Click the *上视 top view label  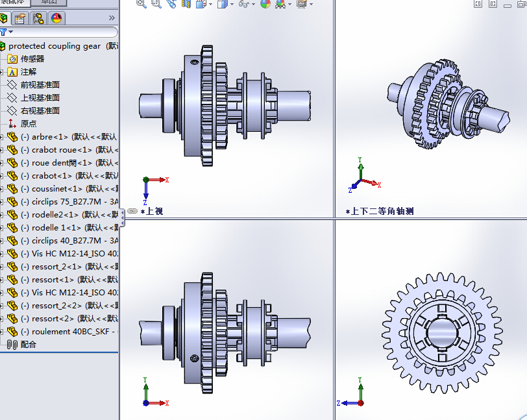pyautogui.click(x=152, y=211)
